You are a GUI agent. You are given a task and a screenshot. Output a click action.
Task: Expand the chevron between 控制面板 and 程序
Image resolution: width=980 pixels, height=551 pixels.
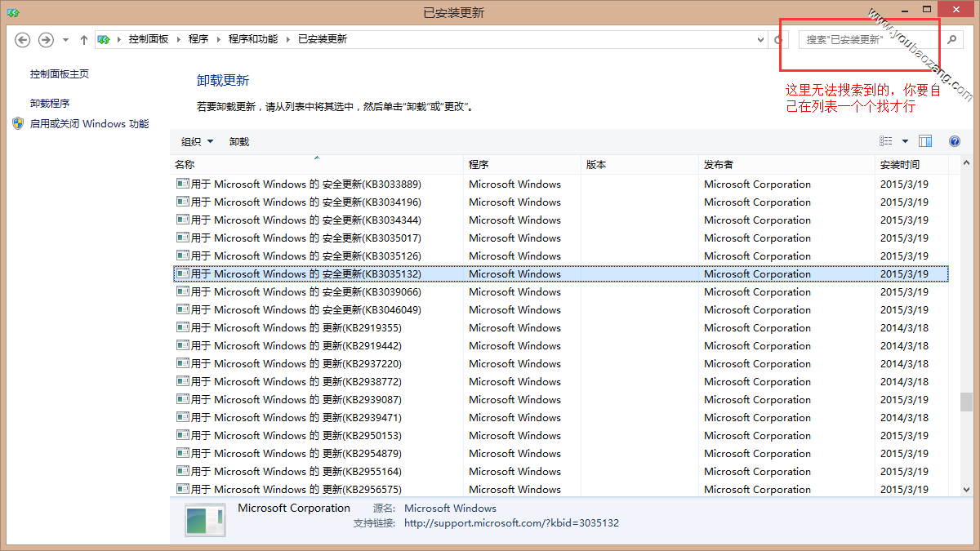click(179, 39)
